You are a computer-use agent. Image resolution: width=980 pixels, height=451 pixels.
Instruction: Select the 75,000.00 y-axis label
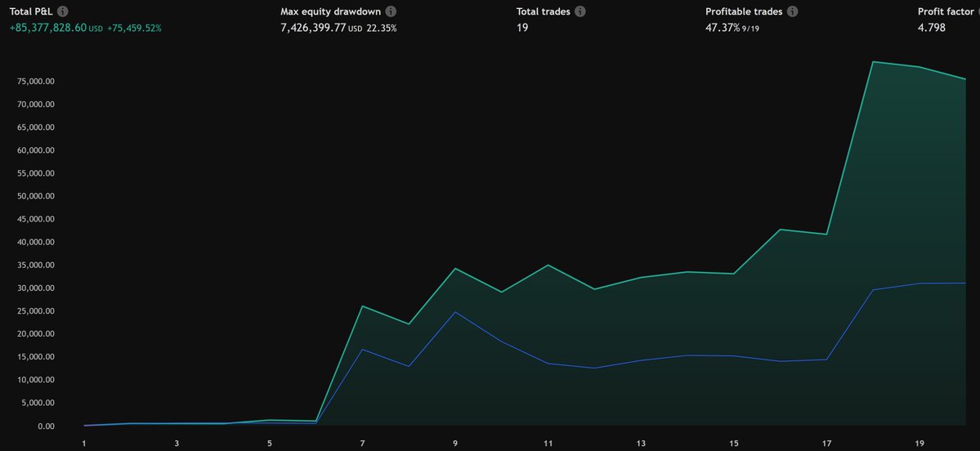(37, 81)
